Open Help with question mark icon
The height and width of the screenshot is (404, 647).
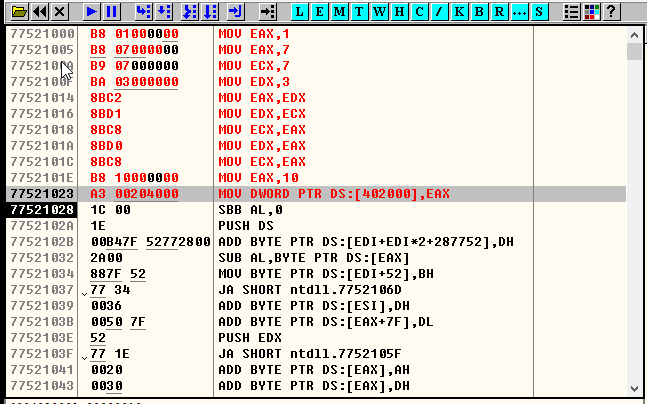point(612,12)
